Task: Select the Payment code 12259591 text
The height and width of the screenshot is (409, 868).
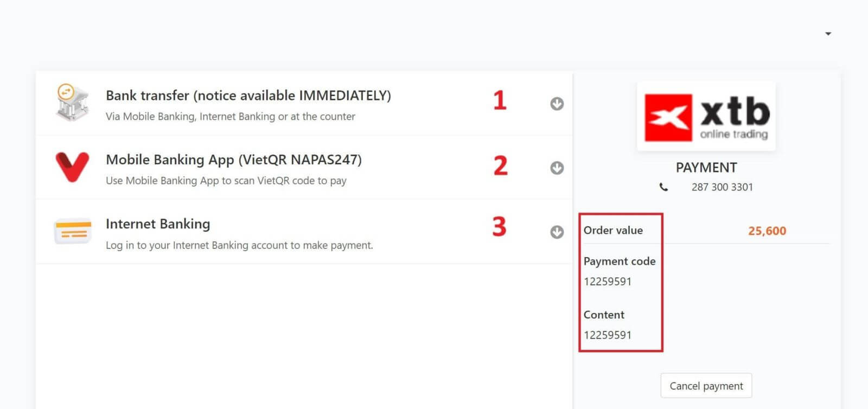Action: click(608, 282)
